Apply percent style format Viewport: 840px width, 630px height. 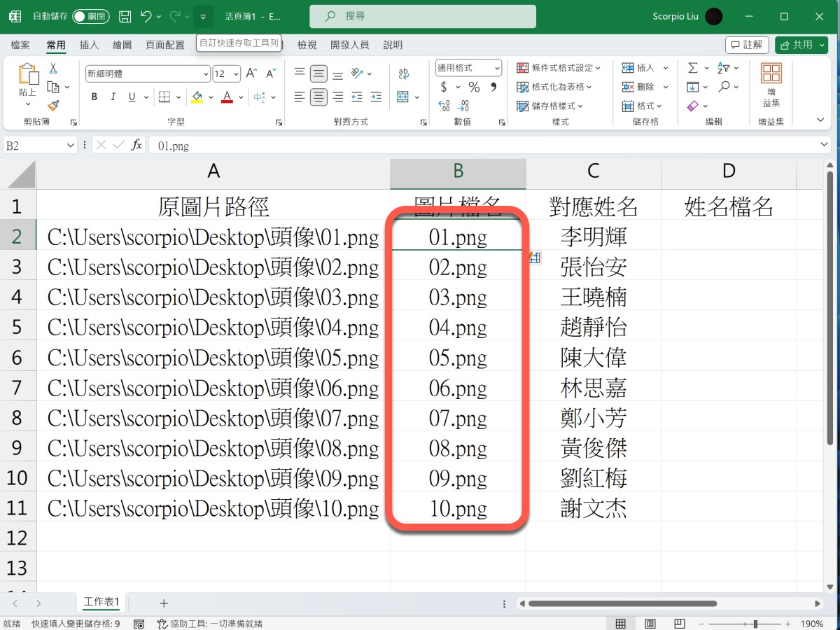[x=474, y=87]
